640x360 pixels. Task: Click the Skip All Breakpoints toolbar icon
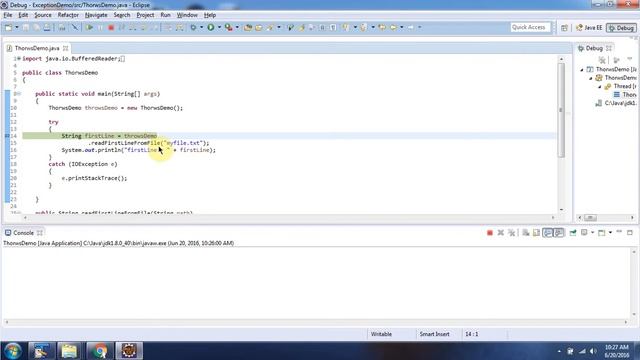(x=75, y=27)
